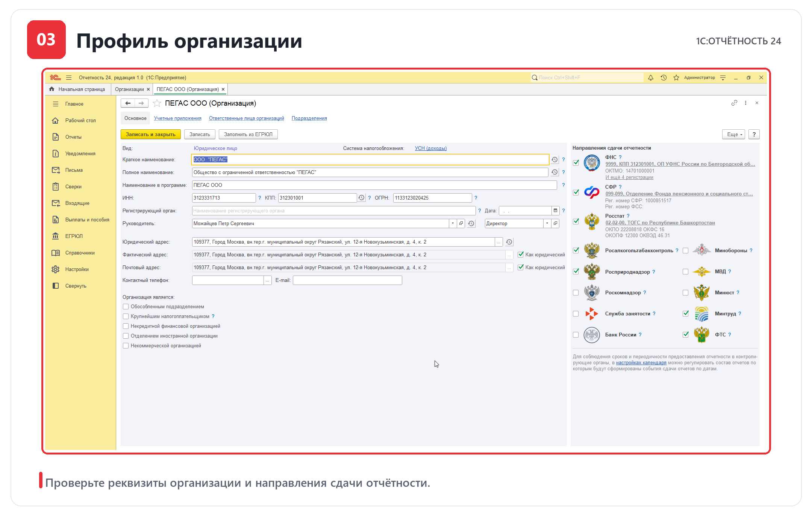Expand the Руководитель dropdown list
The height and width of the screenshot is (515, 812).
click(453, 224)
